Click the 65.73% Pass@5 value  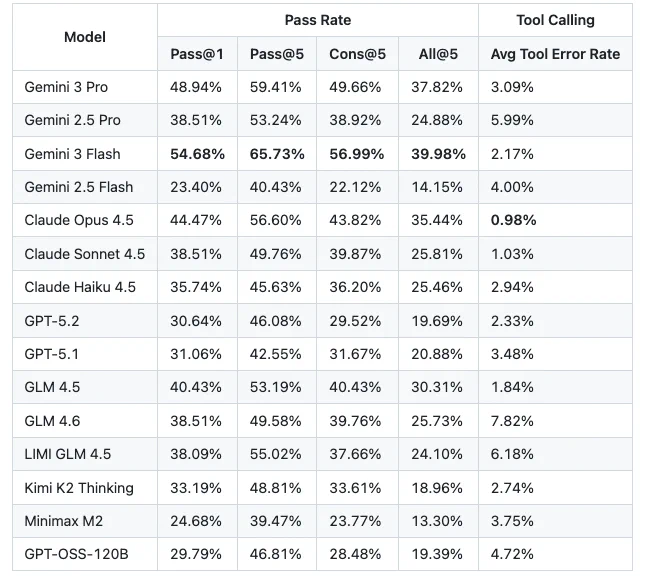coord(277,154)
